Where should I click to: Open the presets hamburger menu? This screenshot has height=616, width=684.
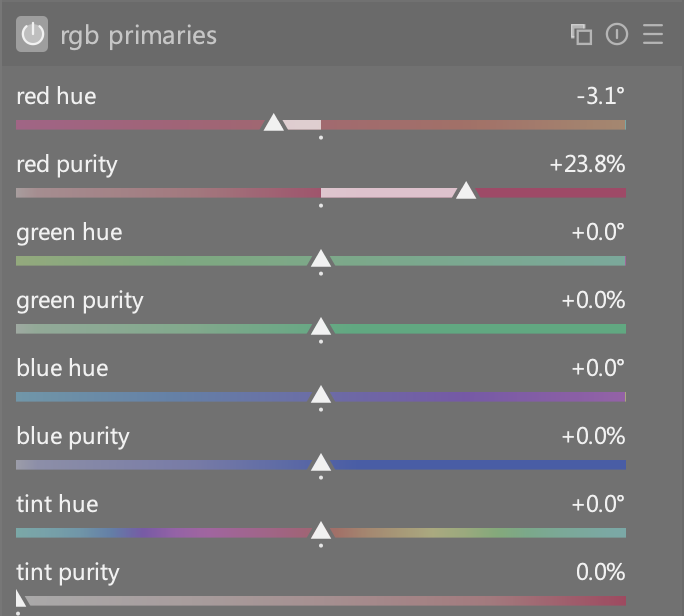click(653, 35)
